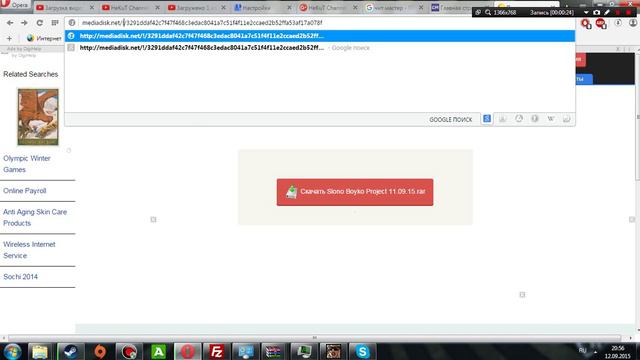
Task: Show hidden system tray icons
Action: coord(596,351)
